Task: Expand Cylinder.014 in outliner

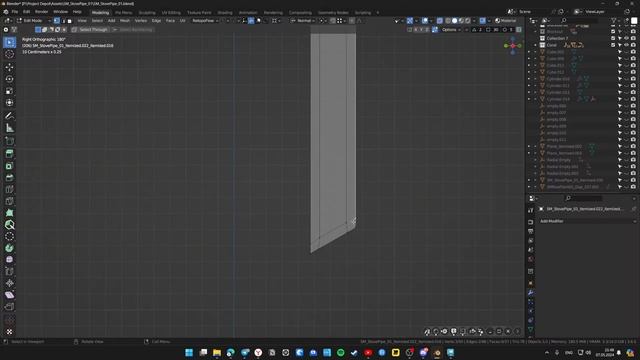Action: tap(536, 99)
